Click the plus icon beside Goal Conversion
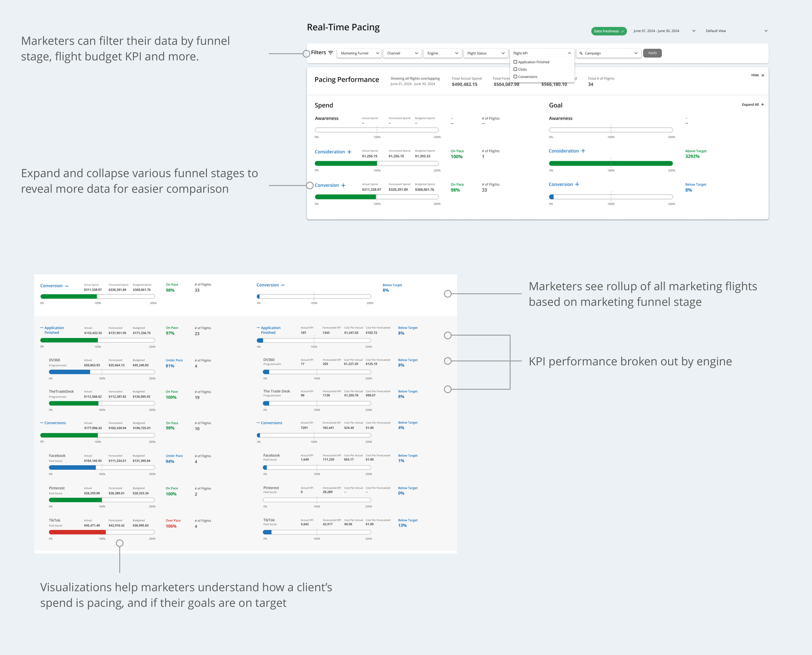The height and width of the screenshot is (655, 812). tap(577, 185)
